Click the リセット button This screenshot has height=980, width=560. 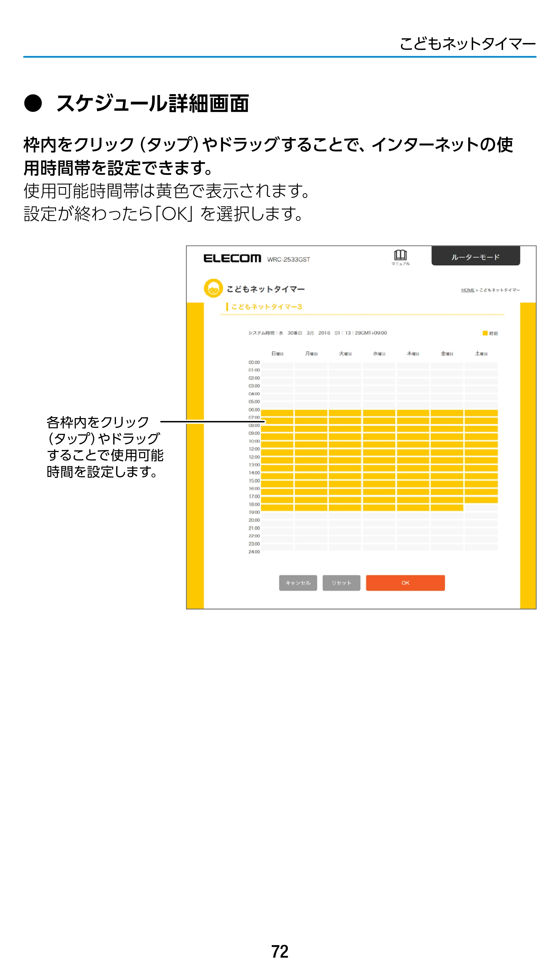pyautogui.click(x=342, y=583)
